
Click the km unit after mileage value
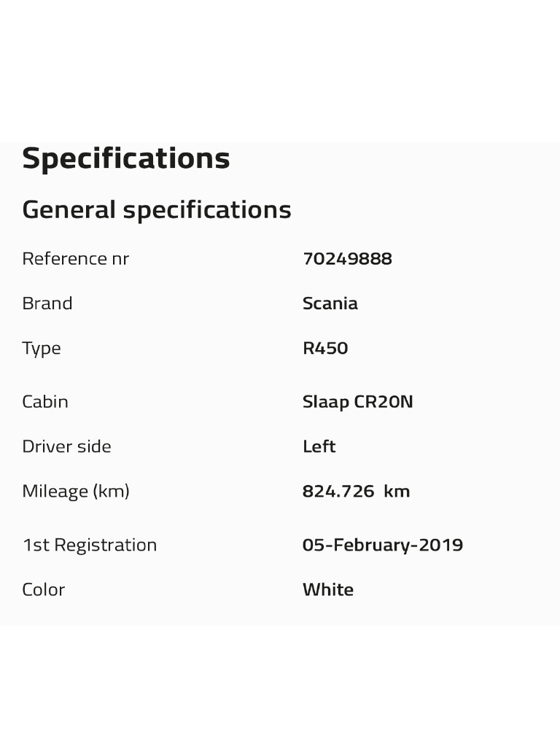(397, 492)
